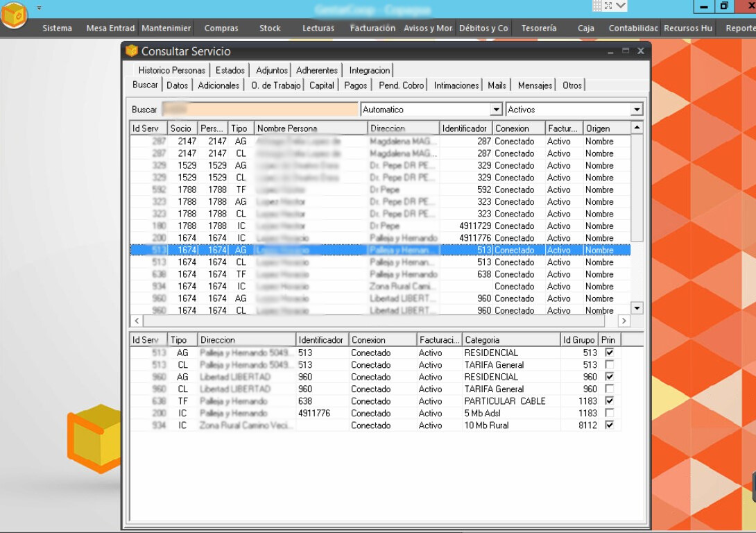This screenshot has height=533, width=756.
Task: Open the Activos status filter dropdown
Action: point(636,110)
